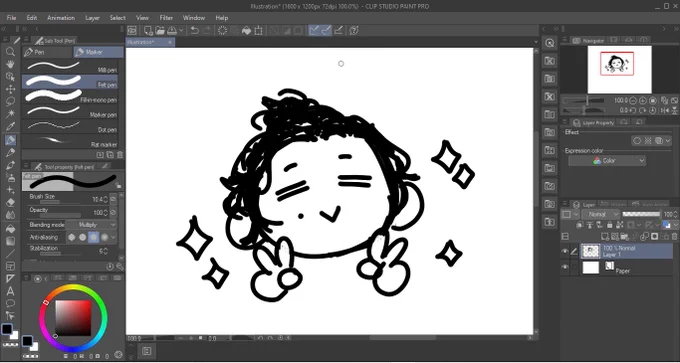Viewport: 680px width, 363px height.
Task: Select the Eyedropper tool
Action: pyautogui.click(x=10, y=126)
